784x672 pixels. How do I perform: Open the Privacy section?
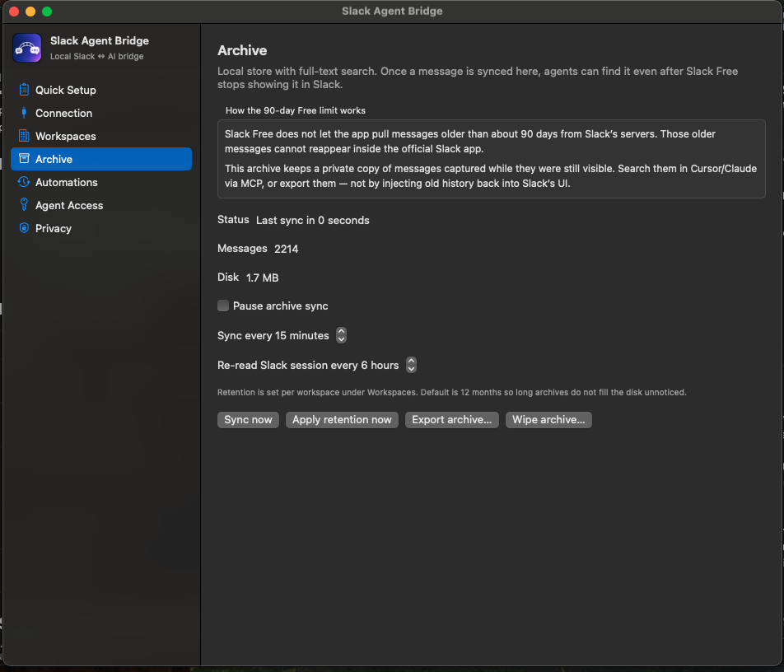(101, 228)
